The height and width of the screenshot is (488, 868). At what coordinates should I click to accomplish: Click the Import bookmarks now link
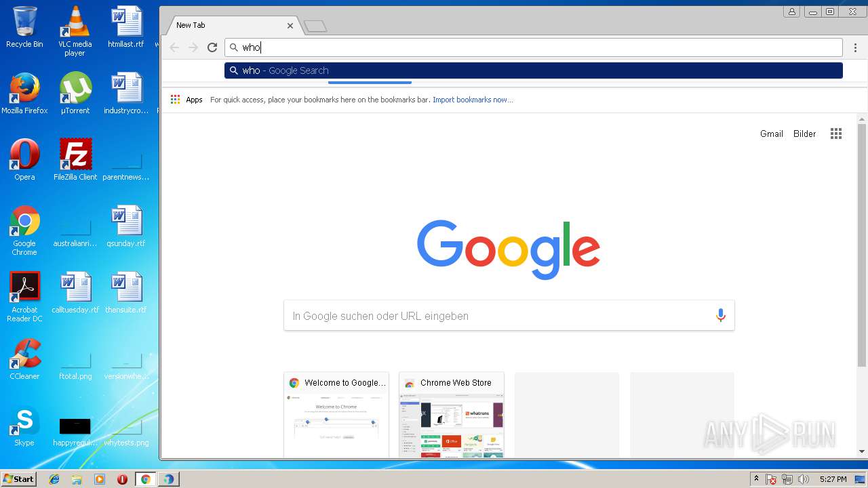point(473,100)
